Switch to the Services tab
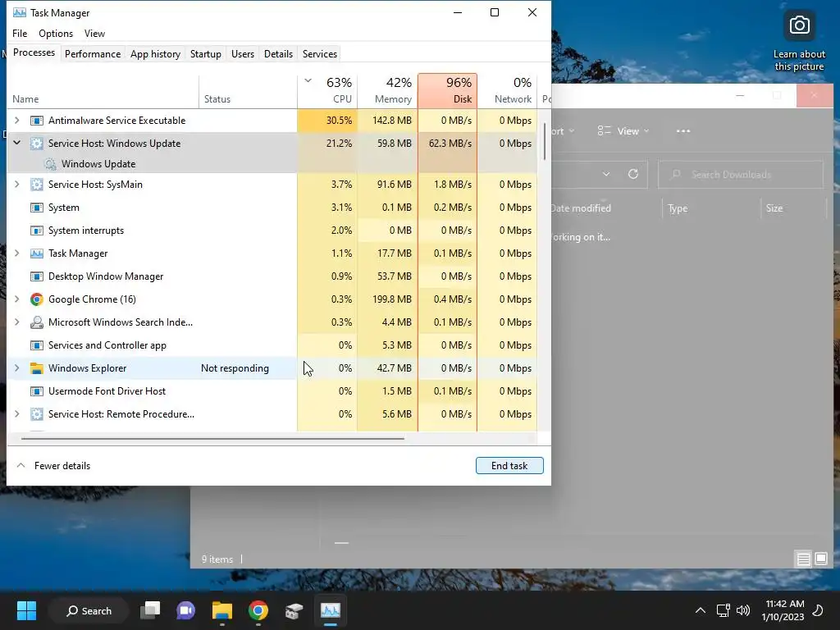Screen dimensions: 840x630 coord(320,54)
